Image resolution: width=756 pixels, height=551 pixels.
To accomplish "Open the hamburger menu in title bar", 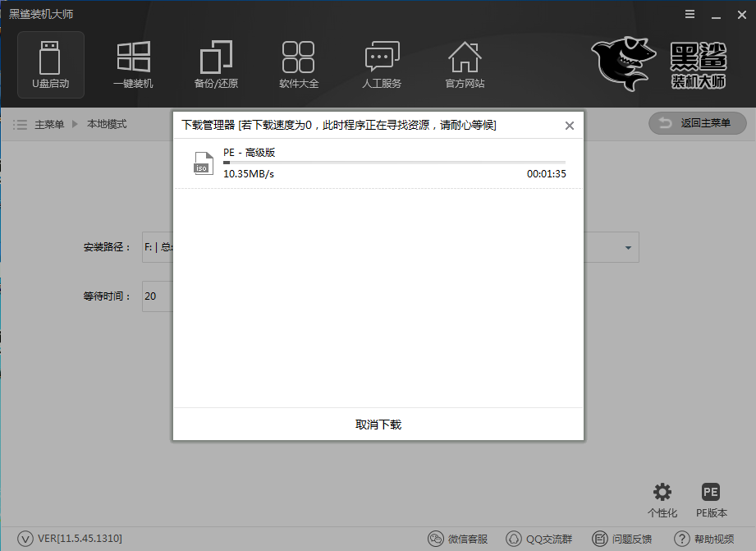I will coord(688,14).
